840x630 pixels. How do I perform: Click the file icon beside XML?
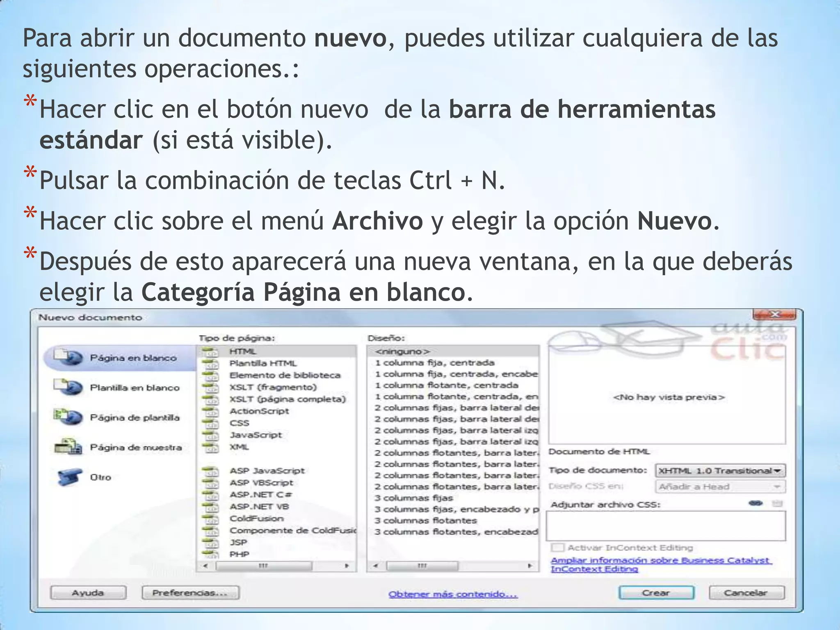pos(210,447)
